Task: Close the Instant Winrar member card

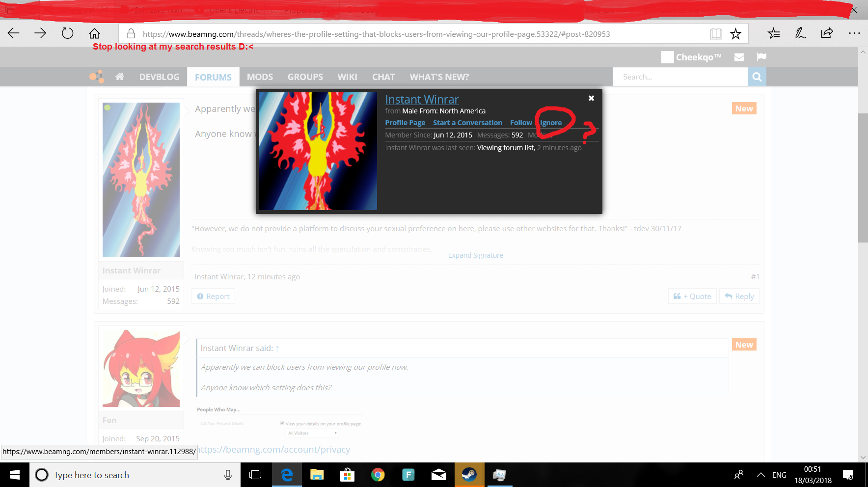Action: (592, 98)
